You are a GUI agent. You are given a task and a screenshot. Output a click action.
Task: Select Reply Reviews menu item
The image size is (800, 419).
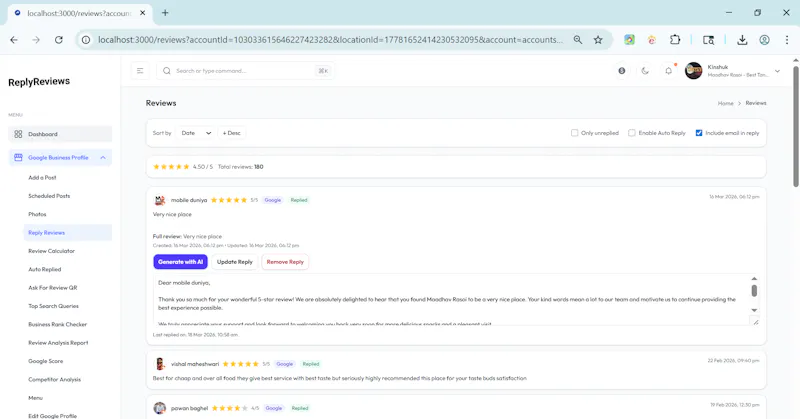68,233
